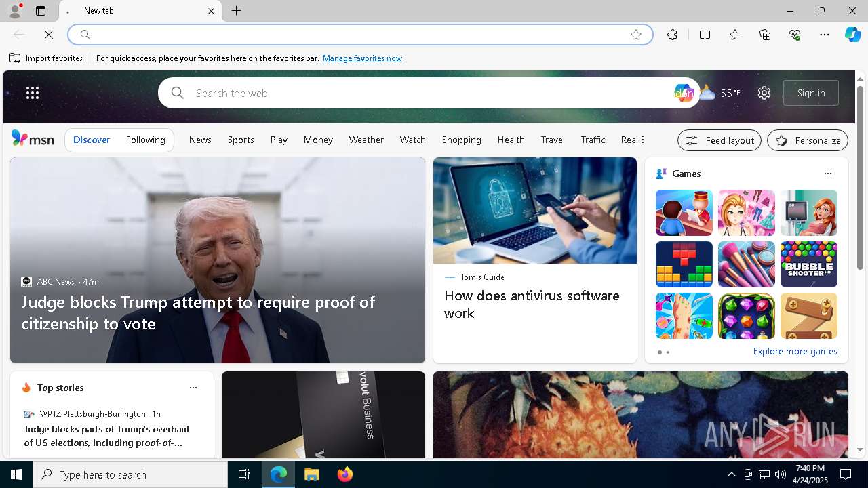The height and width of the screenshot is (488, 868).
Task: Open Browser essentials icon
Action: pyautogui.click(x=795, y=35)
